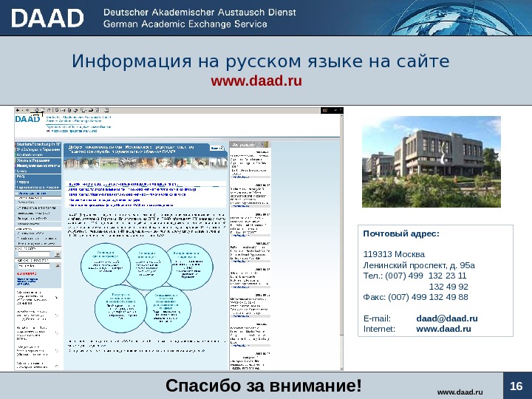Viewport: 532px width, 399px height.
Task: Click the daad@daad.ru email address
Action: (447, 318)
